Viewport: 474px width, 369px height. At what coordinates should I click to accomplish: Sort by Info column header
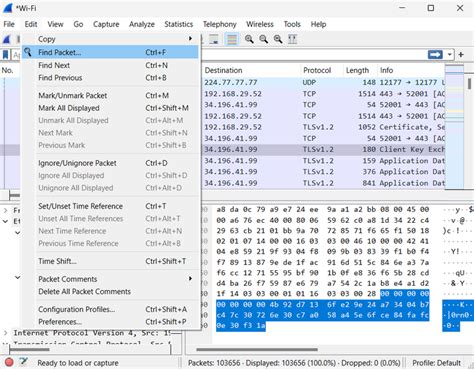pos(411,70)
